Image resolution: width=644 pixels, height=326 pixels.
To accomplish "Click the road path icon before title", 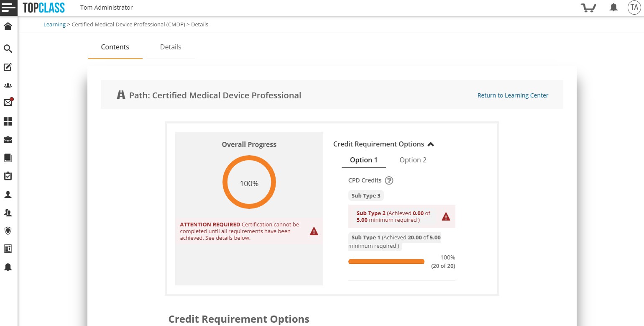I will (121, 95).
